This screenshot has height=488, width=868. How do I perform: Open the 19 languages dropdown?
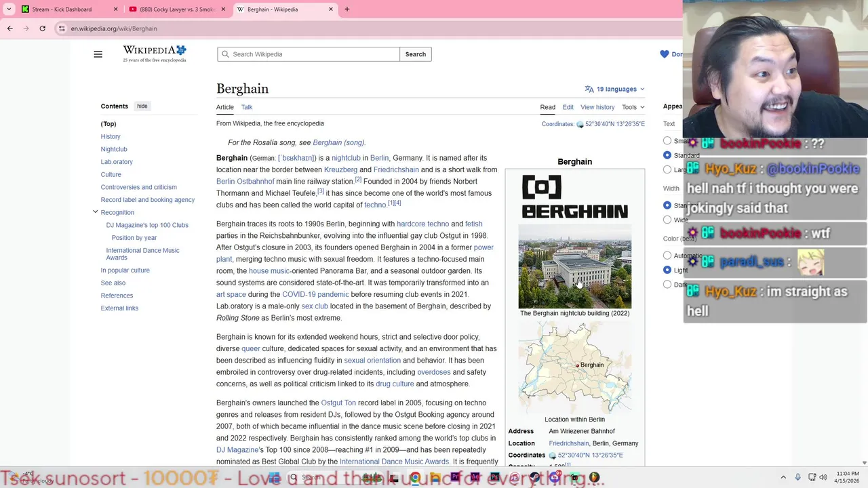pos(614,89)
